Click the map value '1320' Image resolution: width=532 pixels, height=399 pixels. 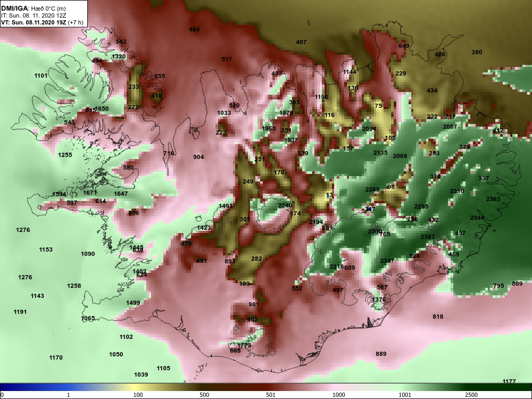(119, 57)
